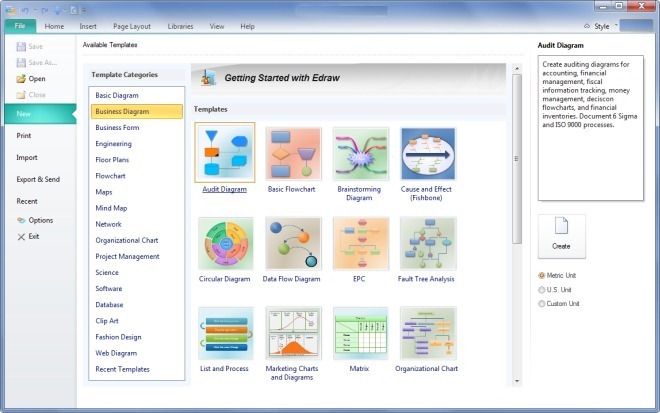Pick the Fault Tree Analysis template

pyautogui.click(x=428, y=244)
